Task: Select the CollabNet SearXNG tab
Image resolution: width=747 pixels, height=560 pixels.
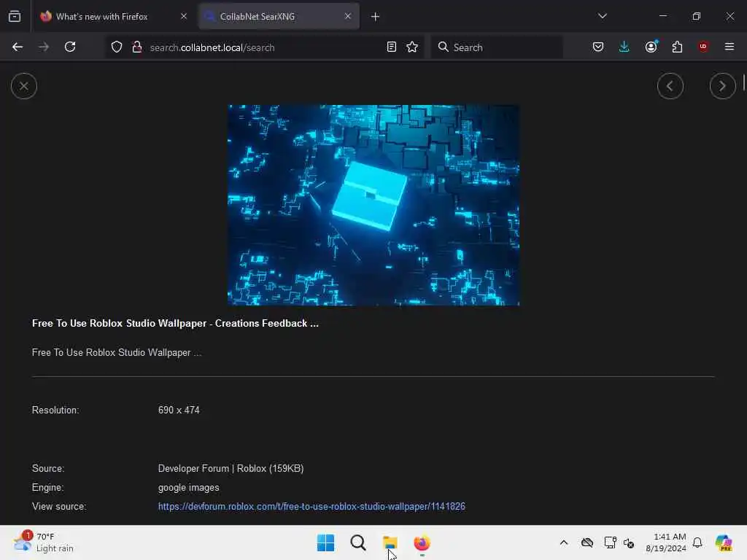Action: [279, 17]
